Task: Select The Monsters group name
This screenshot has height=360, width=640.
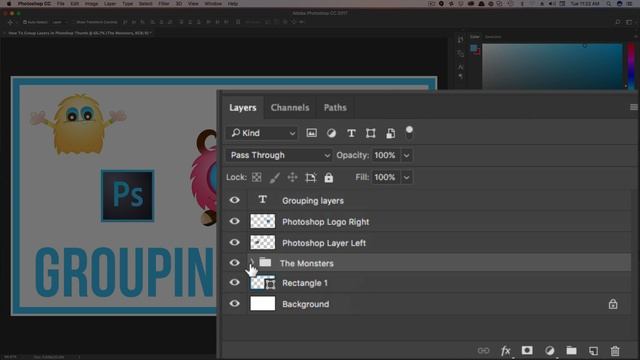Action: (x=307, y=264)
